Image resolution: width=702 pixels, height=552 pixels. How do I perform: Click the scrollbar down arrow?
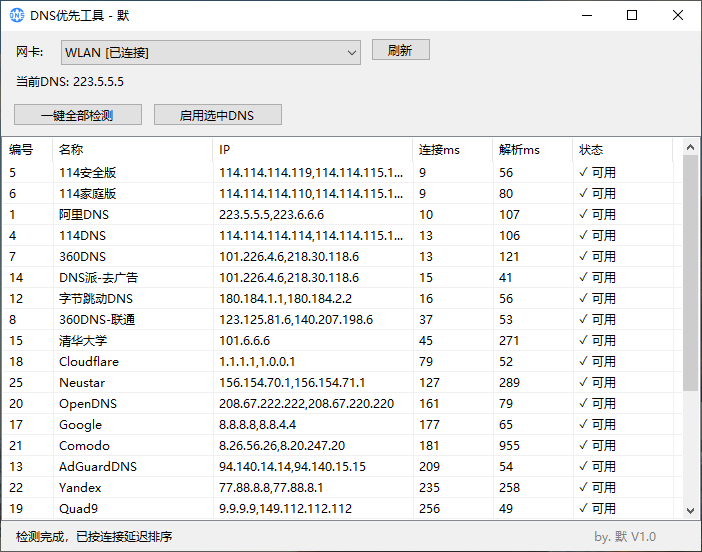pos(690,510)
